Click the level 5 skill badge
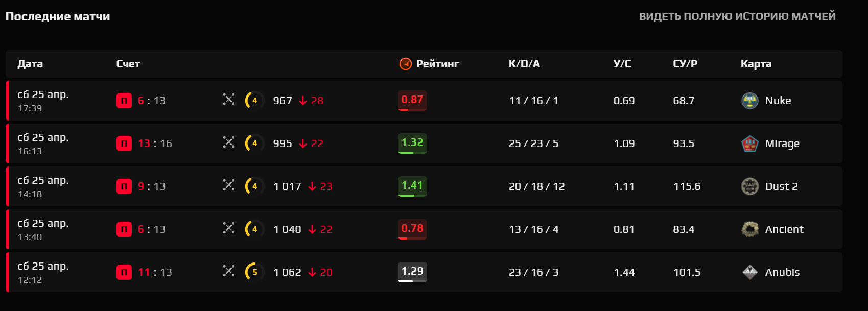Viewport: 868px width, 311px height. (x=254, y=272)
